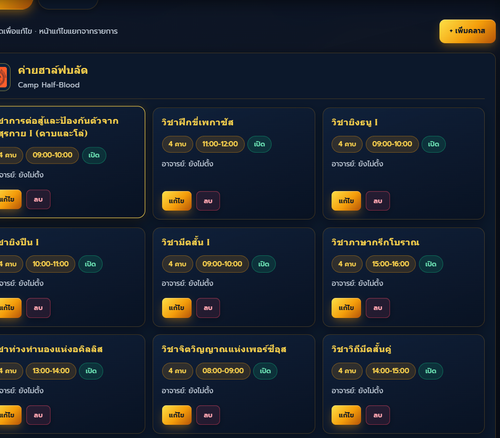
Task: Click the วิชาวิถีมีดสั้นคู่ class title
Action: [361, 349]
